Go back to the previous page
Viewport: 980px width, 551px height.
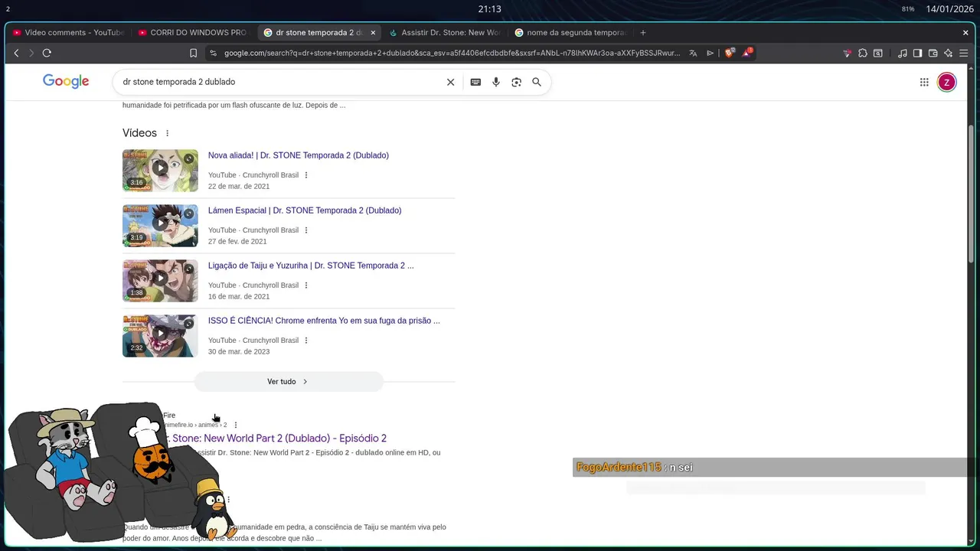click(16, 53)
